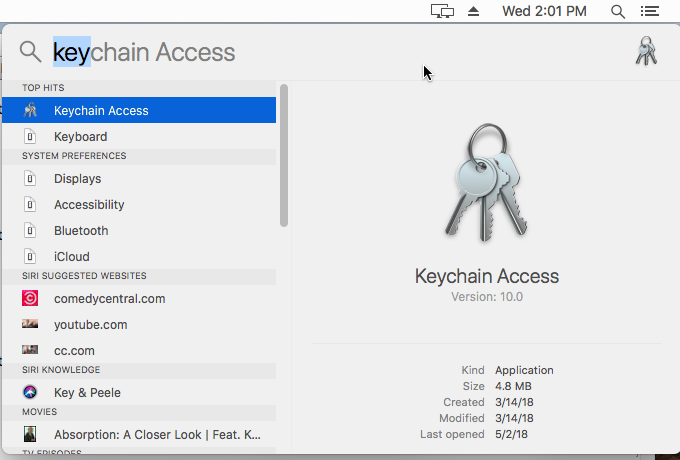Select the Keychain Access top hit

(x=101, y=110)
